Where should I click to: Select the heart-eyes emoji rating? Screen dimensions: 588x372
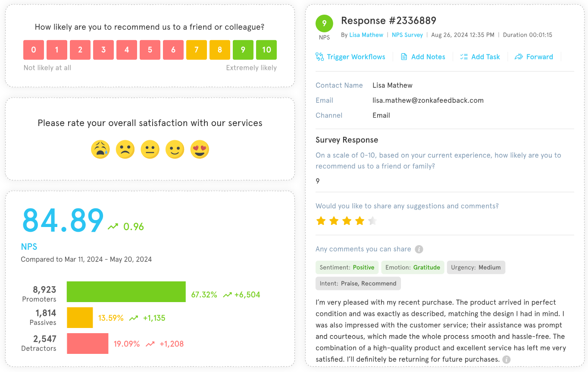[x=200, y=149]
